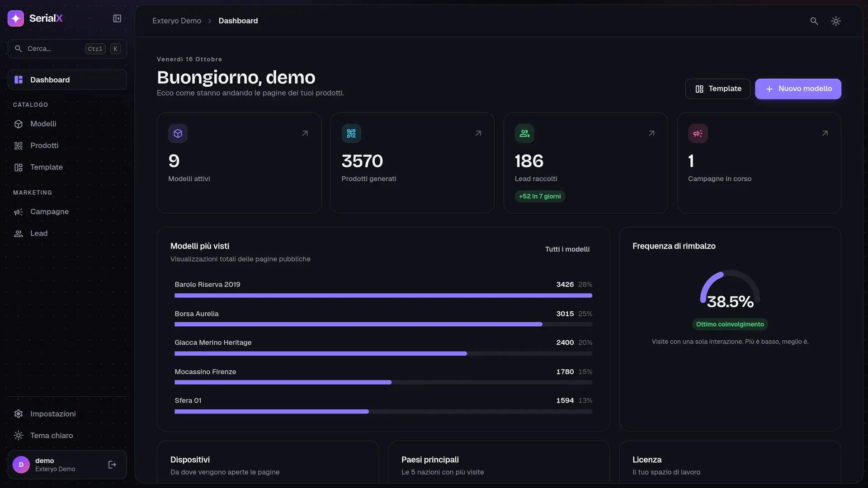Image resolution: width=868 pixels, height=488 pixels.
Task: Open Impostazioni settings
Action: pos(67,414)
